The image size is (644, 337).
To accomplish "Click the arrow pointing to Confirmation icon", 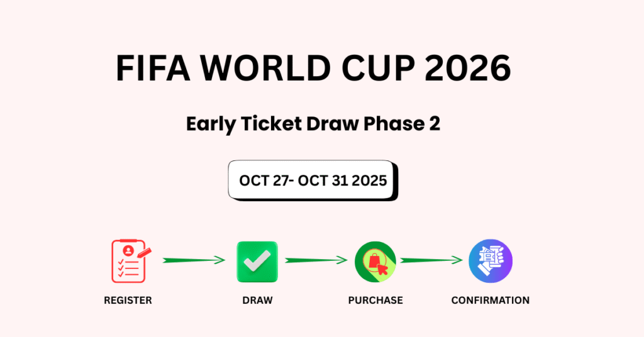I will [431, 260].
